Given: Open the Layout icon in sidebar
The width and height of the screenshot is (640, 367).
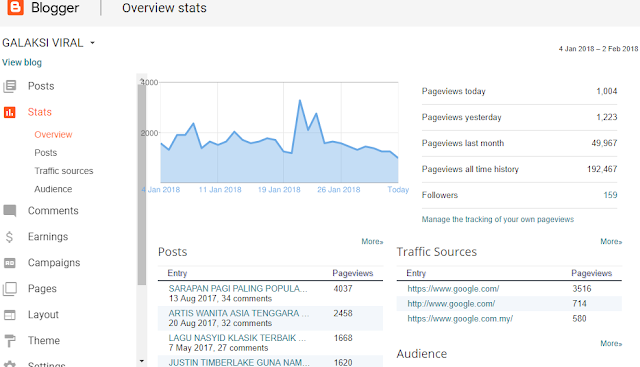Looking at the screenshot, I should tap(10, 315).
